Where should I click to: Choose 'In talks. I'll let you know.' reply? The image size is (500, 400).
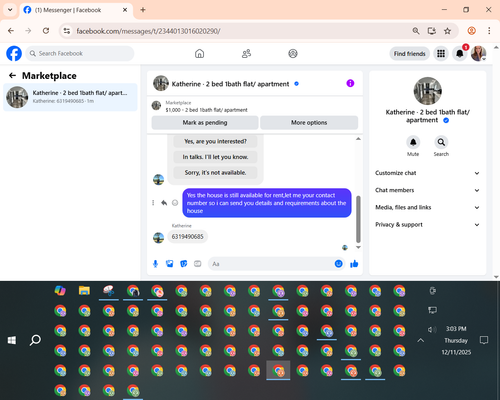point(215,157)
